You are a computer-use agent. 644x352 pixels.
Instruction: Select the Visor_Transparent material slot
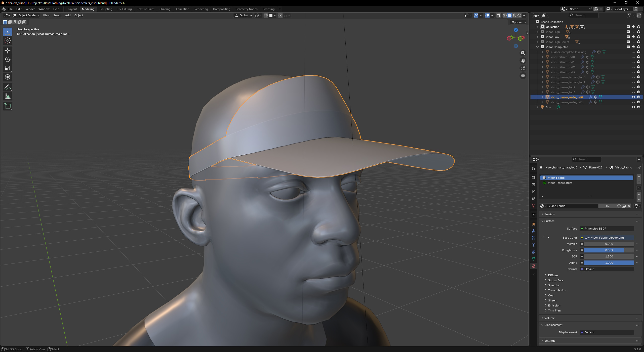[x=560, y=183]
